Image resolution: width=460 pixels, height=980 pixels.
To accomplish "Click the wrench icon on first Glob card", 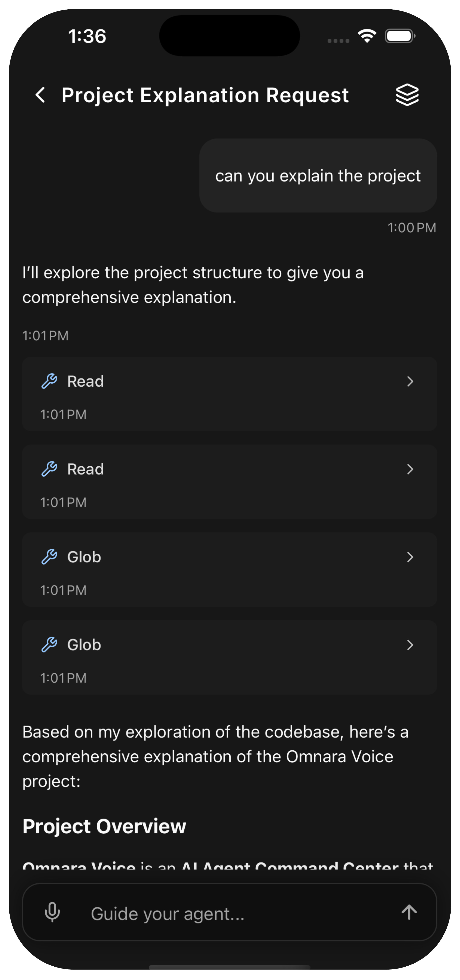I will pos(49,557).
